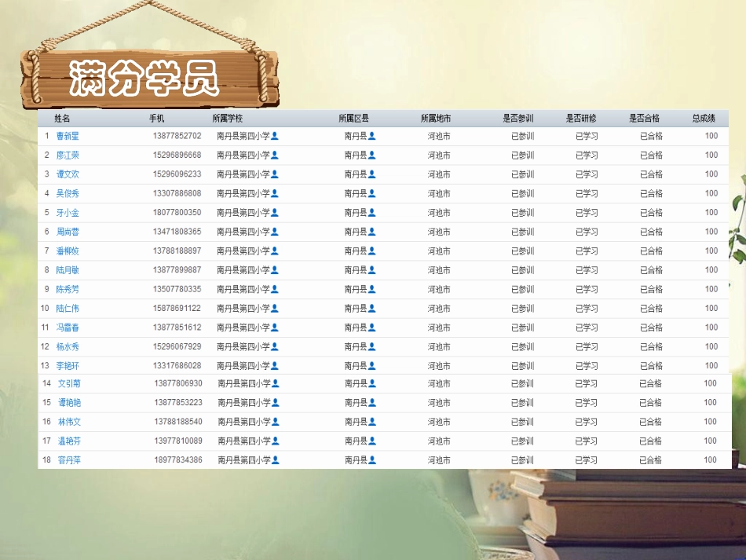
Task: Click school person icon in 容丹萍 row
Action: point(276,460)
